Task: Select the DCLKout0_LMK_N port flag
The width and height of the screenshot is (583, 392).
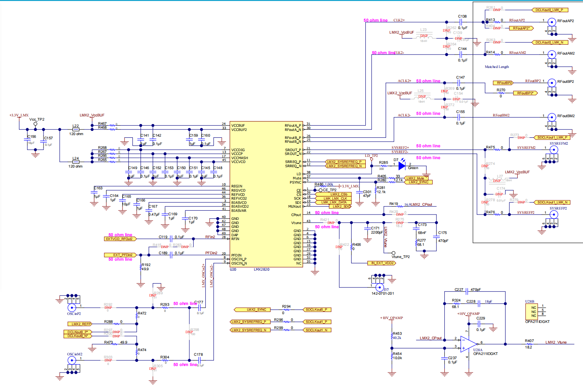Action: (550, 42)
